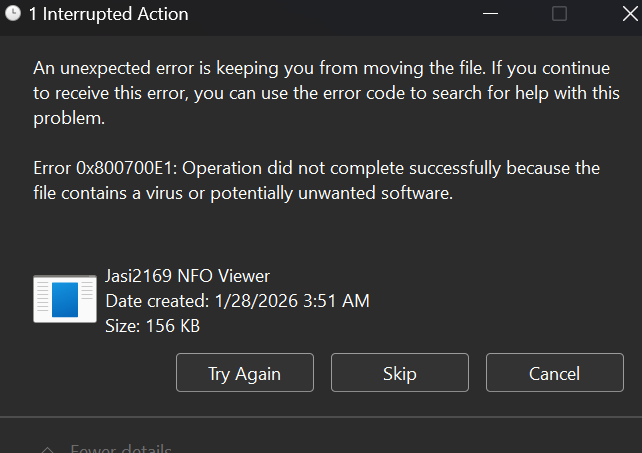Click the Date created line
Screen dimensions: 642x453
coord(238,300)
